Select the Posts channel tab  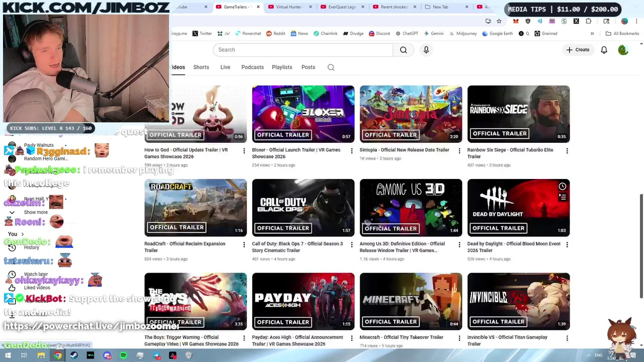pos(308,67)
